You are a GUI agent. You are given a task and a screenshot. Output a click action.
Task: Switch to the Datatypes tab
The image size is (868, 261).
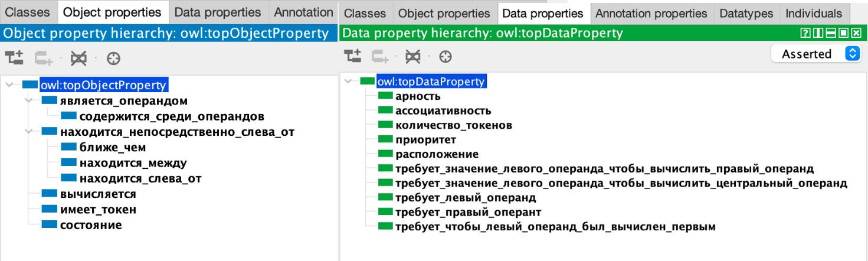click(746, 13)
